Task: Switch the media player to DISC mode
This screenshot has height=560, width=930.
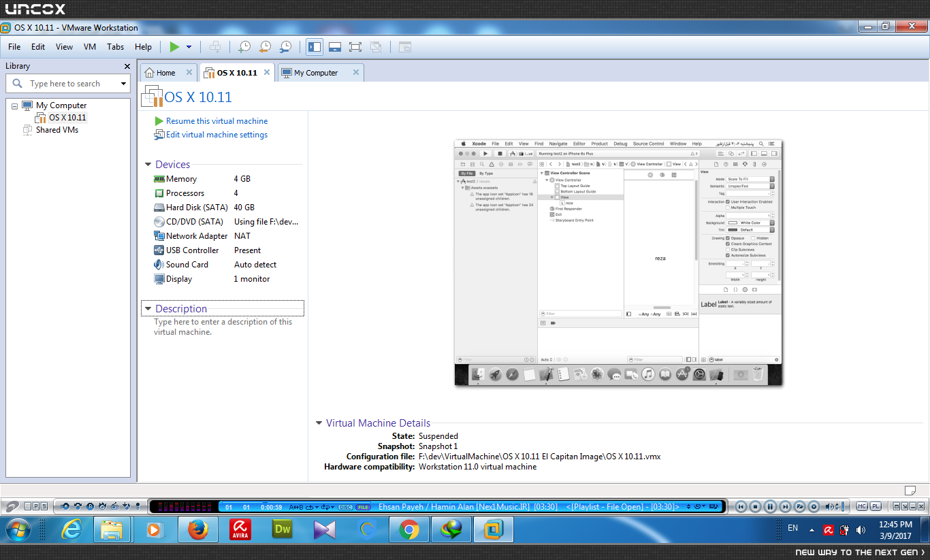Action: coord(346,507)
